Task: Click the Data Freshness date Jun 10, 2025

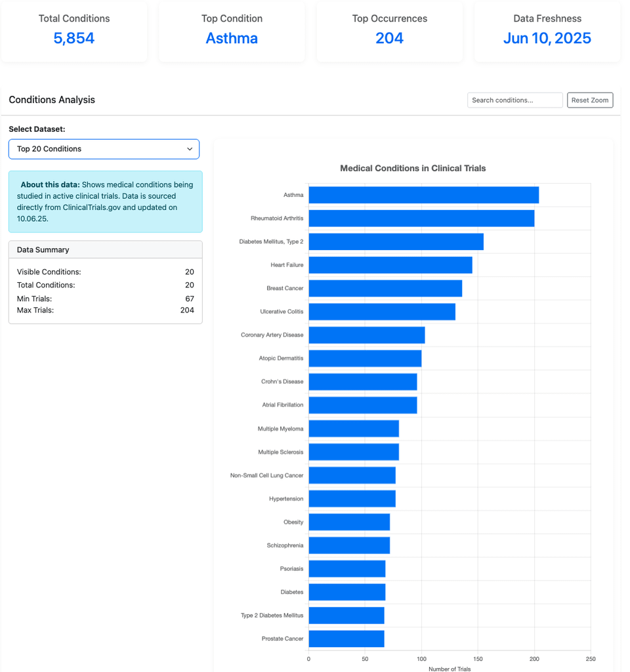Action: click(547, 39)
